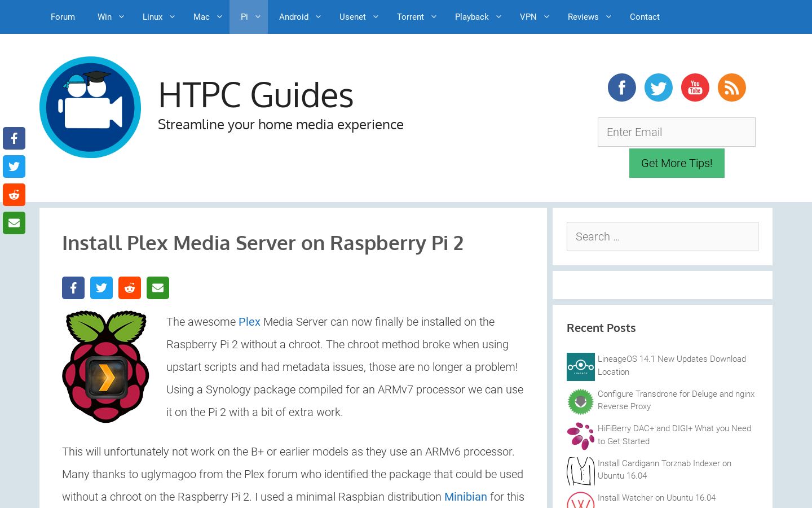Click the article title about Plex Media Server
Image resolution: width=812 pixels, height=508 pixels.
pos(263,243)
